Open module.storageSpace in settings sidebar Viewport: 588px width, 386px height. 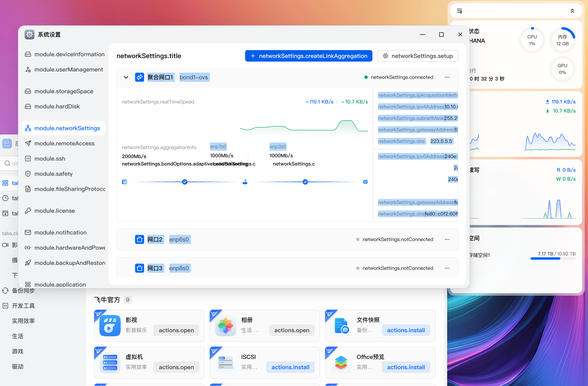pos(64,91)
